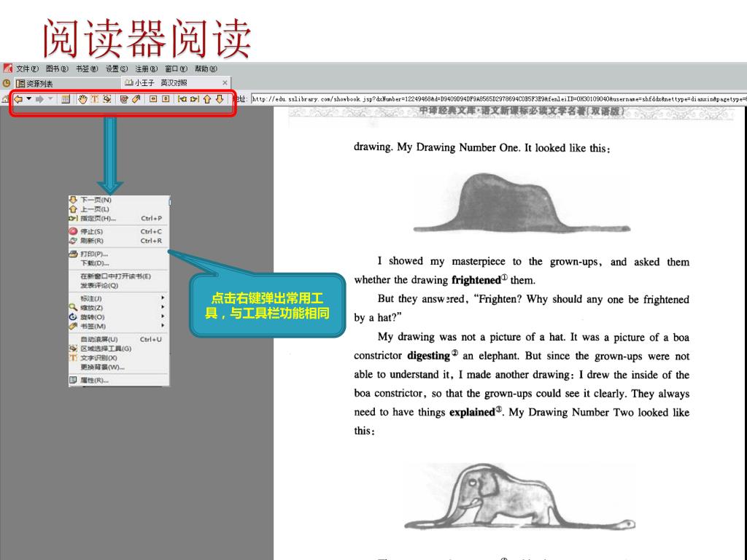Select the hand pan tool

click(x=83, y=99)
